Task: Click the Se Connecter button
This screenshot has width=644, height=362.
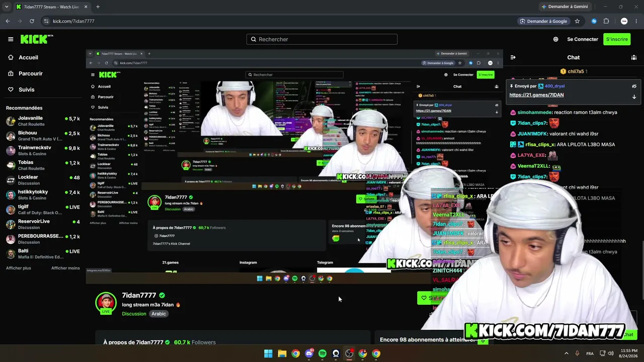Action: 583,39
